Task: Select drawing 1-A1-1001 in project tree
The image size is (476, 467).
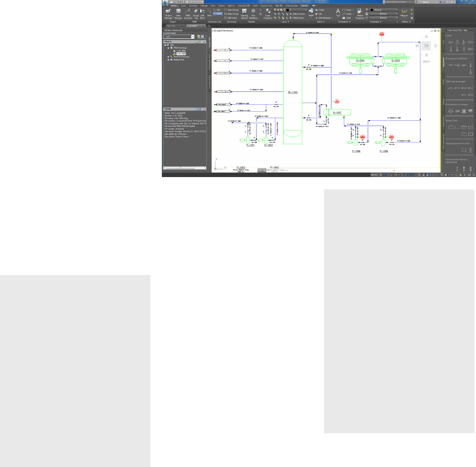Action: point(181,51)
